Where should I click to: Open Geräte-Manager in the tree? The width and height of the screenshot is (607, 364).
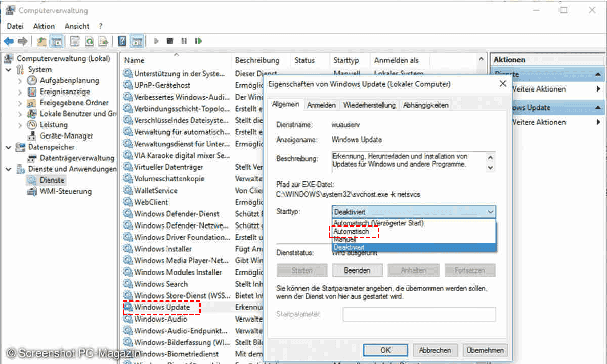(66, 135)
